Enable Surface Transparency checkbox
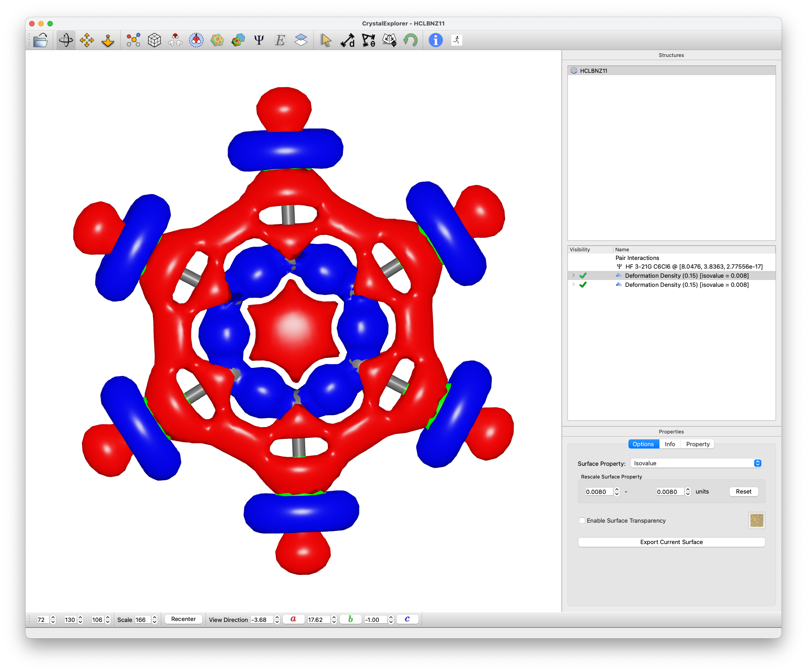The image size is (807, 672). 582,520
